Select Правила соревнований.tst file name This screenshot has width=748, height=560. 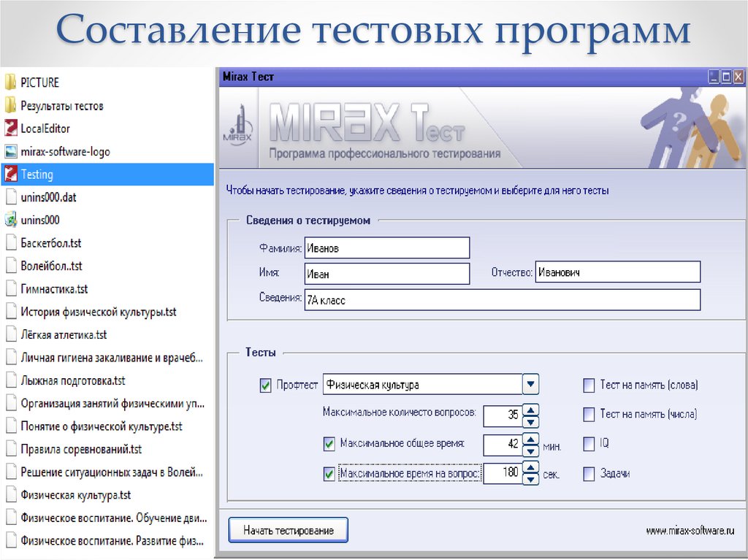[81, 449]
